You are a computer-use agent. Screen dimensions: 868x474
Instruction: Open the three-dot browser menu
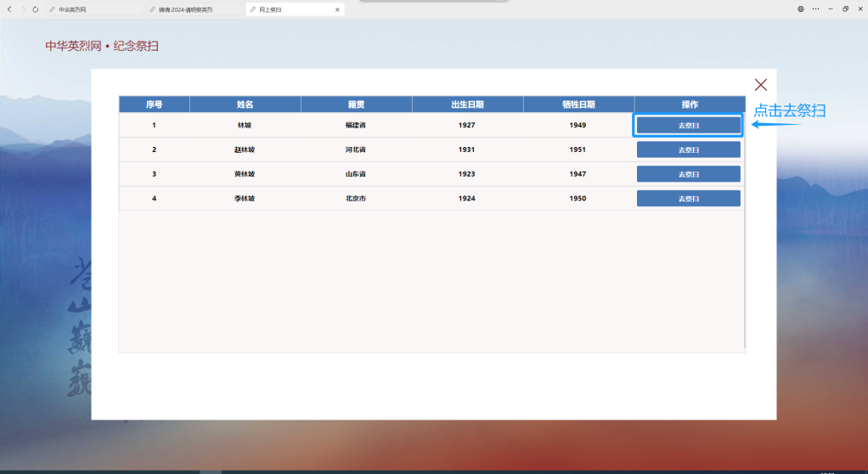pos(815,8)
